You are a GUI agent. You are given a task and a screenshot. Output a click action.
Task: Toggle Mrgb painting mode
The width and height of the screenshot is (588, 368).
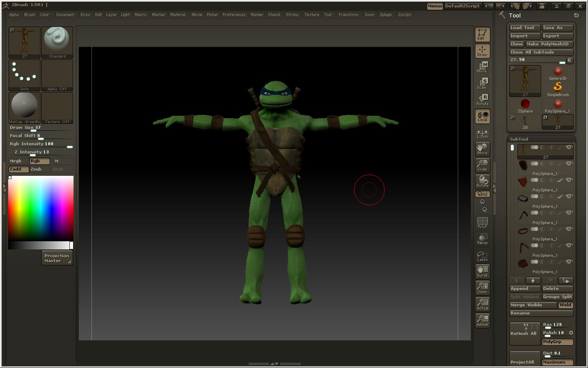coord(19,161)
